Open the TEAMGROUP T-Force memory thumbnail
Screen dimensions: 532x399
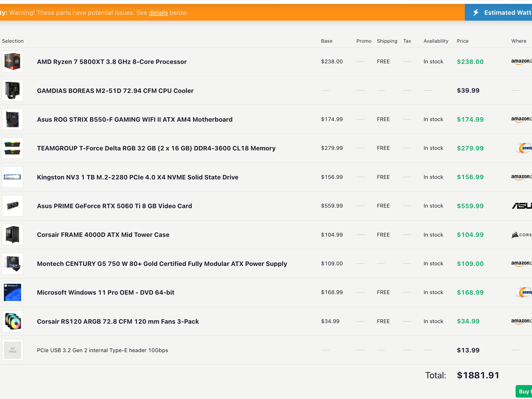[12, 148]
